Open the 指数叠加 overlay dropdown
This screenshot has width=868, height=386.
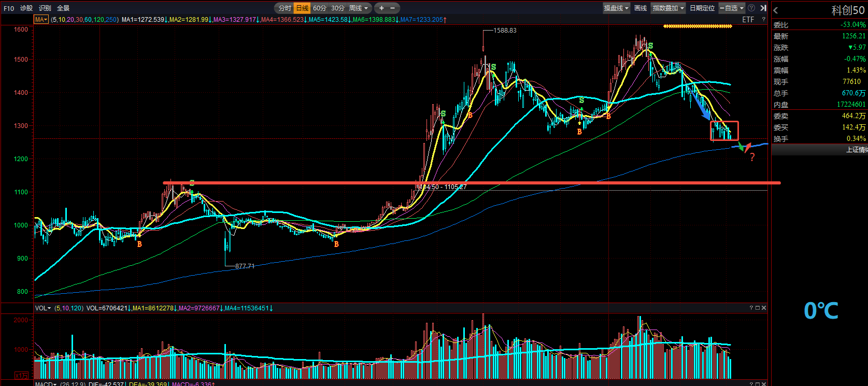[x=668, y=8]
